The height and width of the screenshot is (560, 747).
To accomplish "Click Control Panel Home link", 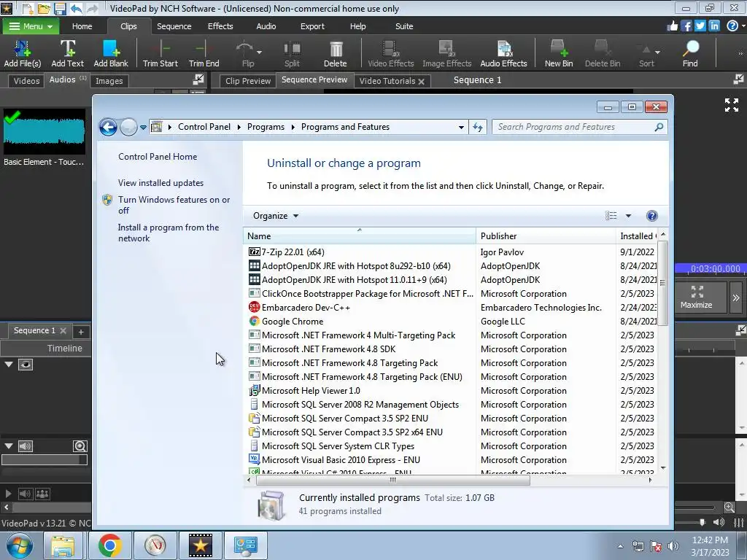I will point(158,157).
